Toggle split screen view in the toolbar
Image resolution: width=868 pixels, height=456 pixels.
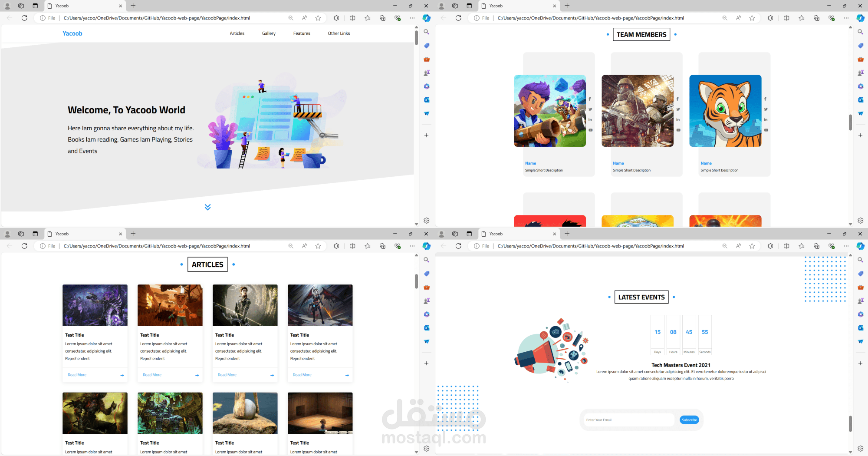352,18
